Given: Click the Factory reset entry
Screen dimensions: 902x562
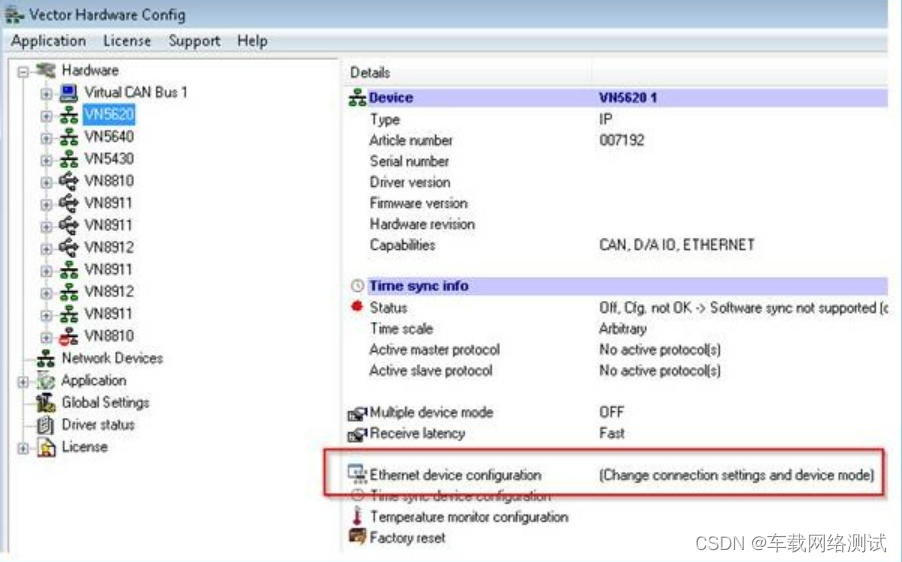Looking at the screenshot, I should 407,538.
